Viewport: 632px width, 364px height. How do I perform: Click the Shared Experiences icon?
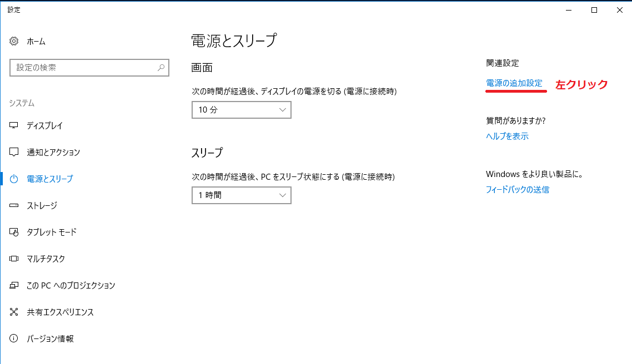pos(14,312)
